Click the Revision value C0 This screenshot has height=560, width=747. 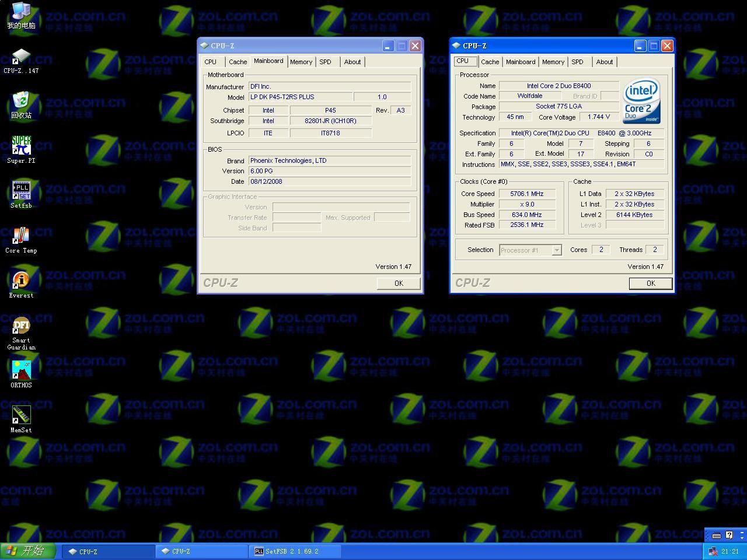(648, 154)
